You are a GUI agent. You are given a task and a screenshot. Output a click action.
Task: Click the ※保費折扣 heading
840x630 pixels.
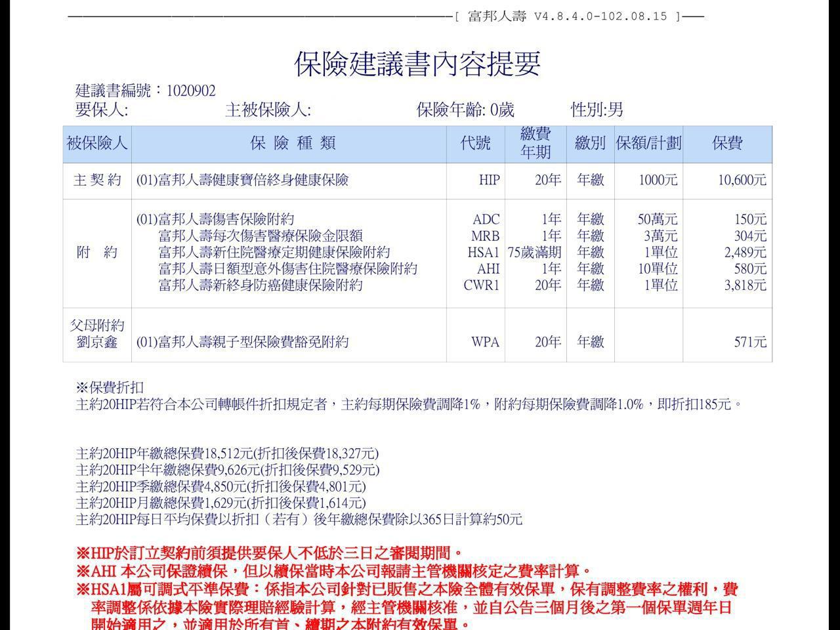[110, 387]
